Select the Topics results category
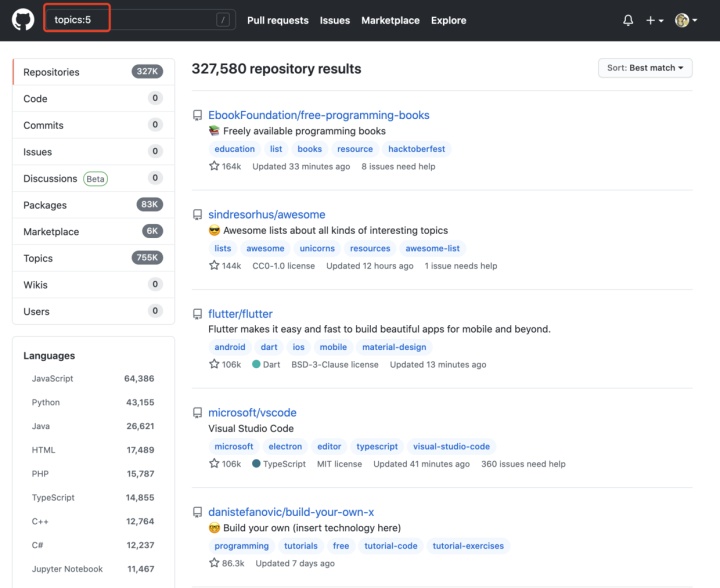This screenshot has width=720, height=588. click(x=38, y=258)
